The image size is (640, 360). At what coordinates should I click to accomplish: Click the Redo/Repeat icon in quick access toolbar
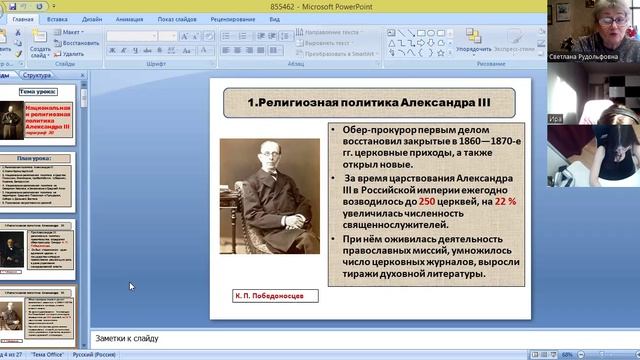click(39, 6)
